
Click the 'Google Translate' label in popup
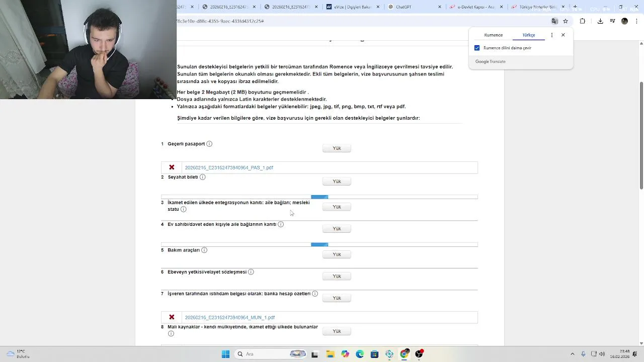(491, 61)
